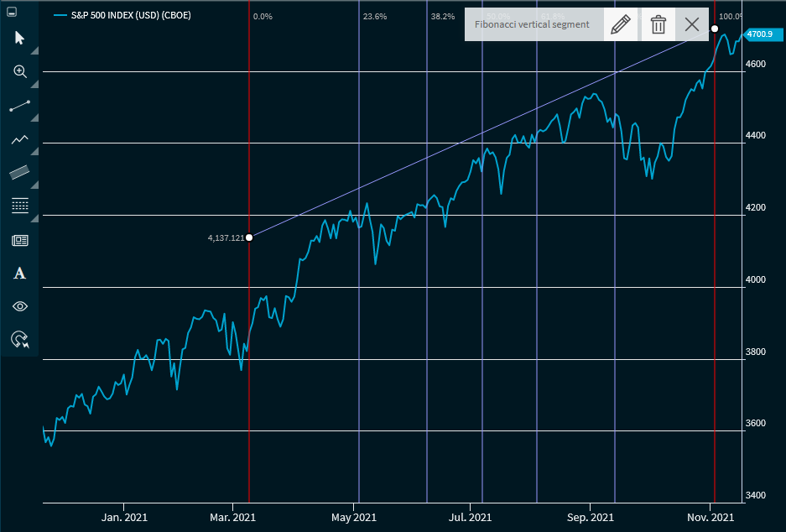Expand the zoom tool submenu arrow

coord(34,85)
